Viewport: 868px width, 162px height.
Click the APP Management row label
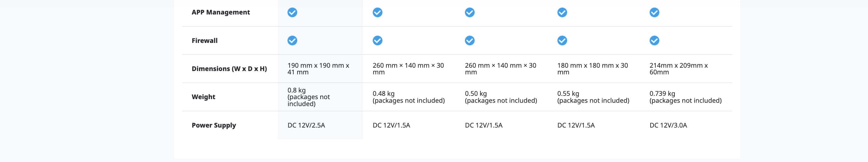pyautogui.click(x=221, y=12)
